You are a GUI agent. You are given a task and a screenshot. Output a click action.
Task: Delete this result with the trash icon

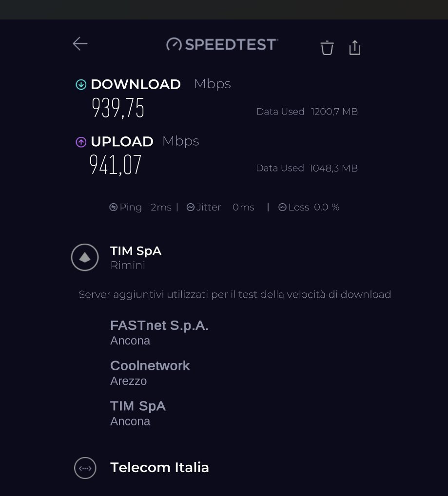click(x=327, y=48)
